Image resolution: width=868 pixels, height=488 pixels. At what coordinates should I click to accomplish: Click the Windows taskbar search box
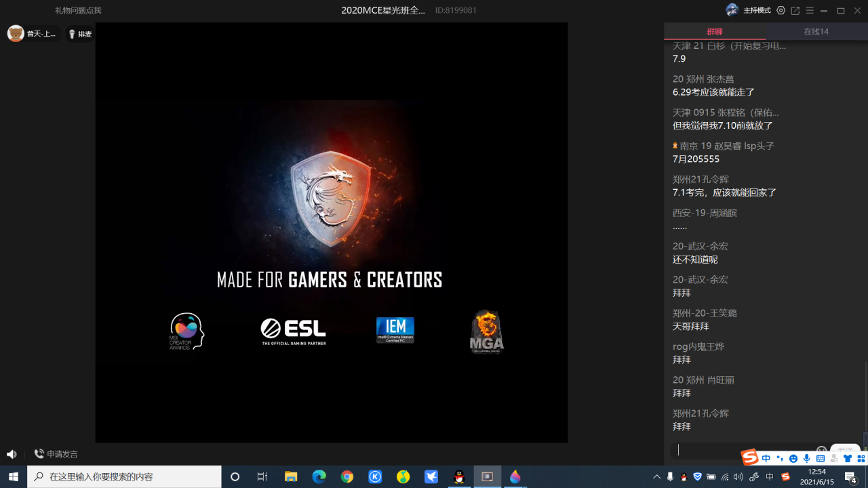[124, 476]
